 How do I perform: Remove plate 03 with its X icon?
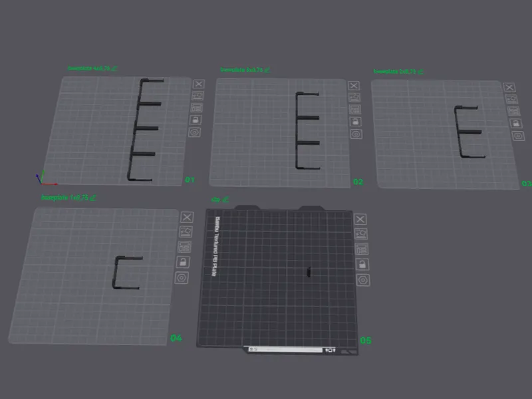click(x=509, y=87)
